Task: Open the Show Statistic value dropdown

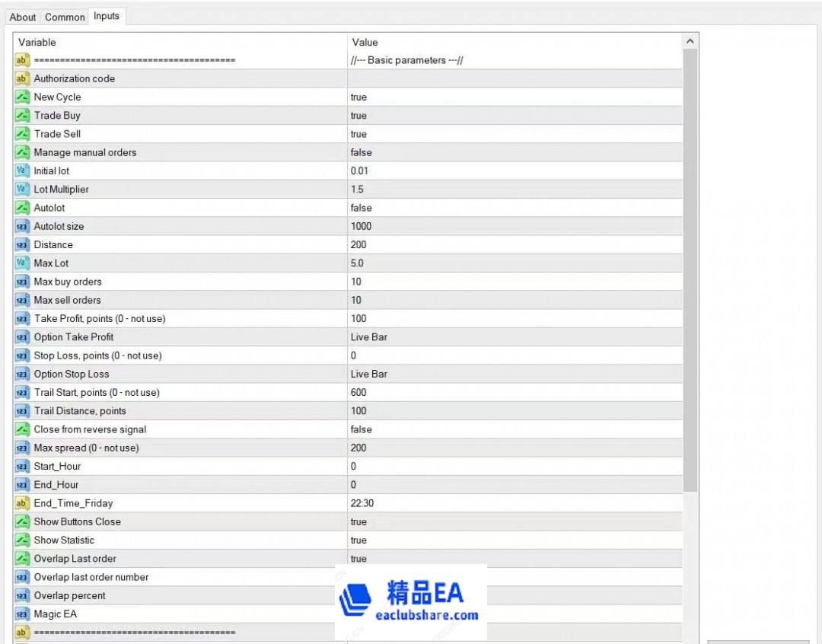Action: point(515,540)
